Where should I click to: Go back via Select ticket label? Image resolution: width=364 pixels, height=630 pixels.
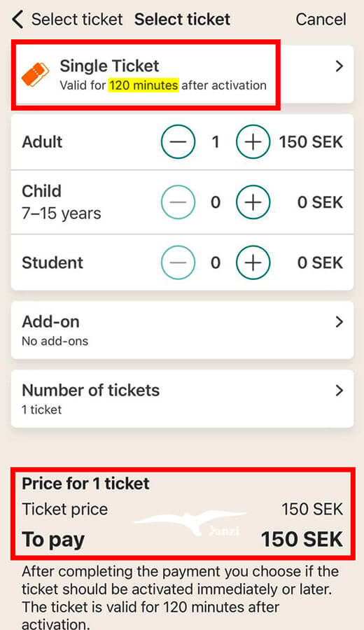(77, 20)
